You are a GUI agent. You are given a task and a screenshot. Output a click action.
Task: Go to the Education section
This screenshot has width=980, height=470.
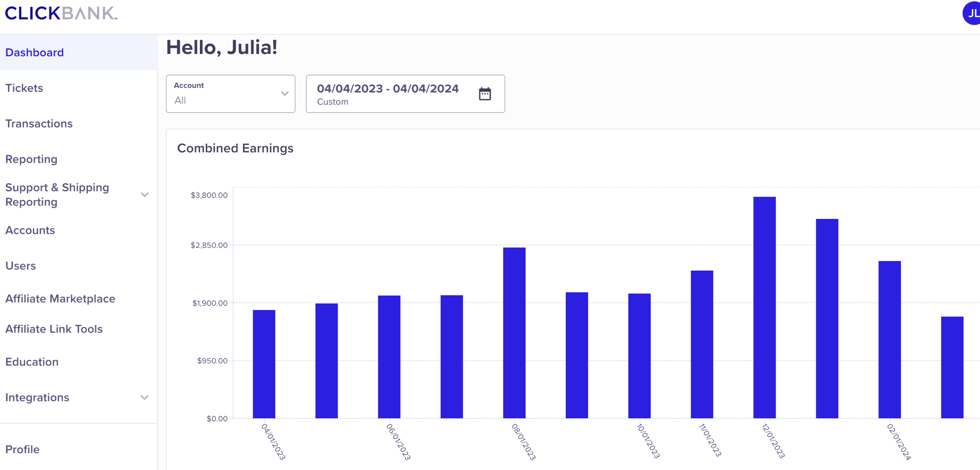[x=32, y=362]
